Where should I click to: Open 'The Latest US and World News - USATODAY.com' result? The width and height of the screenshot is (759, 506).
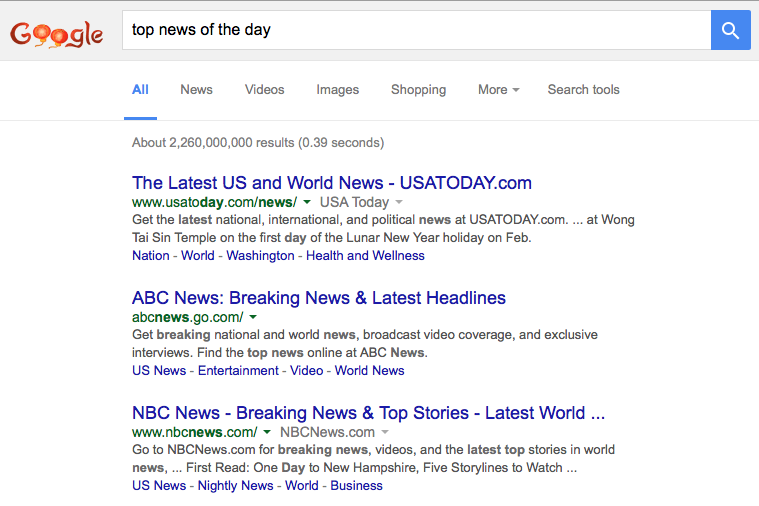(x=332, y=183)
